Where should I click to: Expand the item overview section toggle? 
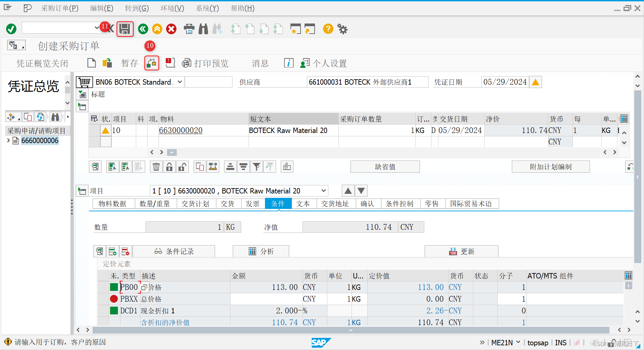tap(83, 107)
